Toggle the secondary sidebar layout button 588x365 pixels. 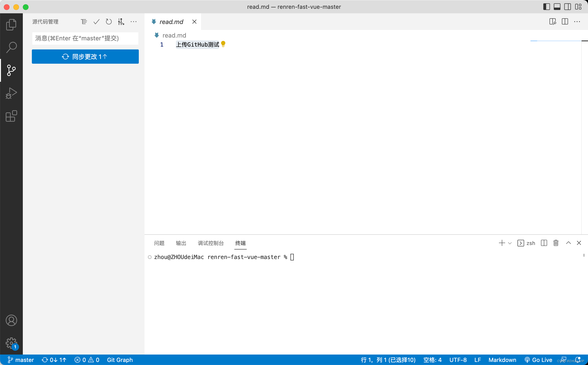click(x=568, y=7)
